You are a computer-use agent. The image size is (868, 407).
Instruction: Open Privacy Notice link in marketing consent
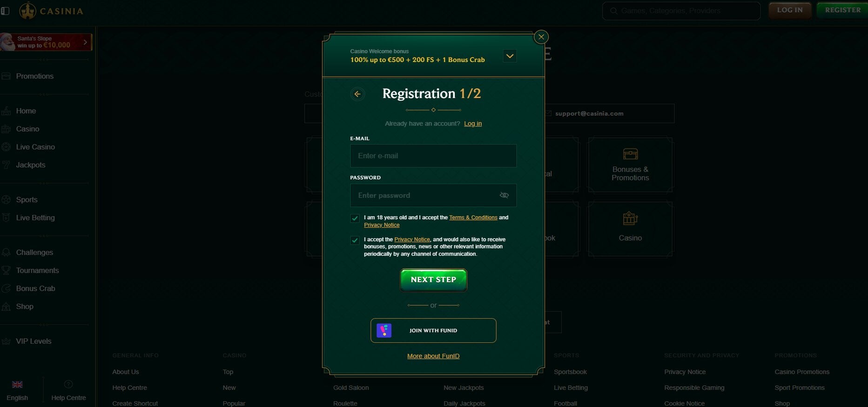(412, 240)
